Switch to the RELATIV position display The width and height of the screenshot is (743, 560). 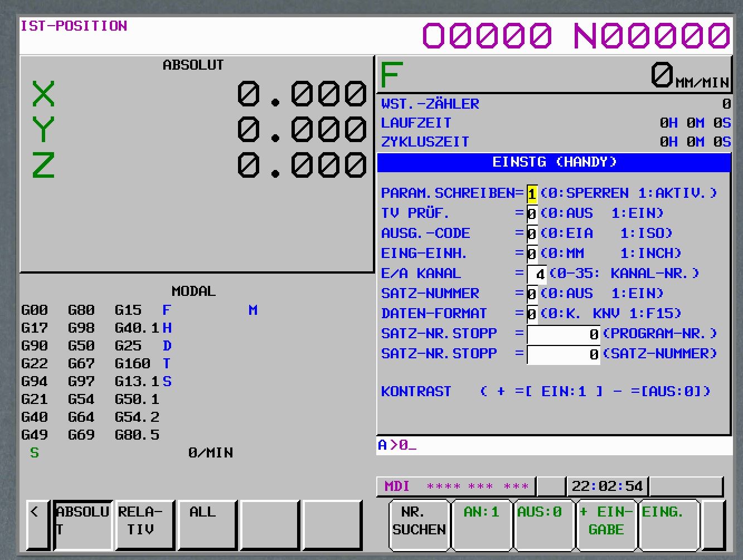[144, 524]
